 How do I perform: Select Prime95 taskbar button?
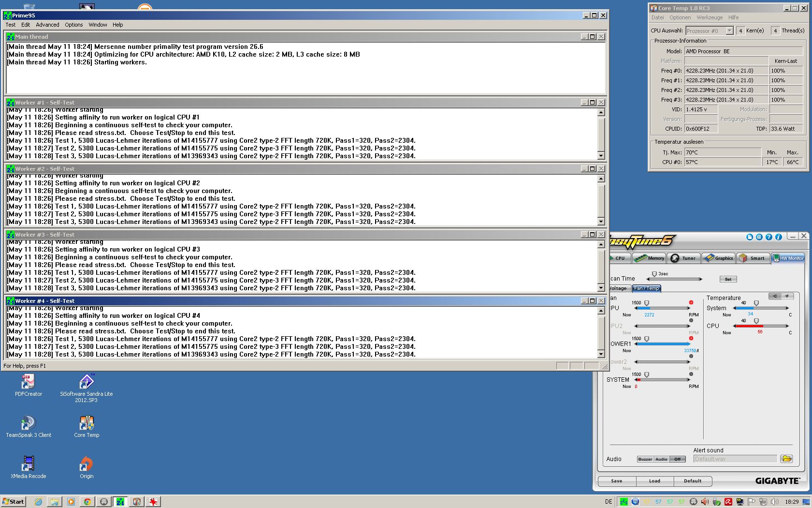tap(120, 502)
